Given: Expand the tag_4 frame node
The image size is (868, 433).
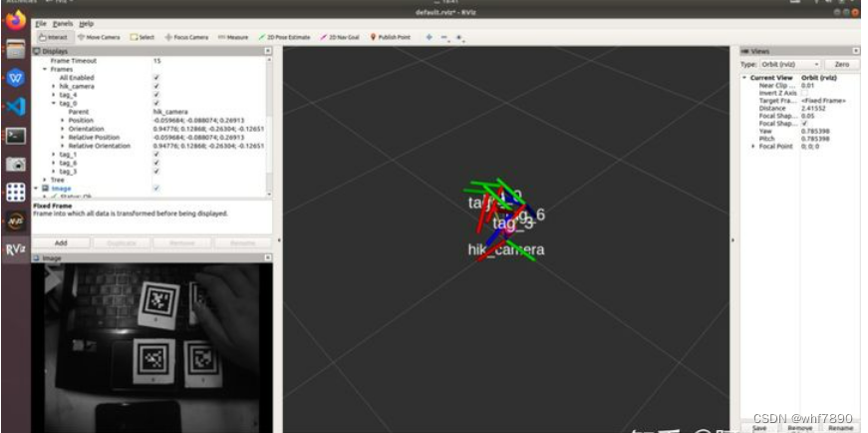Looking at the screenshot, I should 54,95.
